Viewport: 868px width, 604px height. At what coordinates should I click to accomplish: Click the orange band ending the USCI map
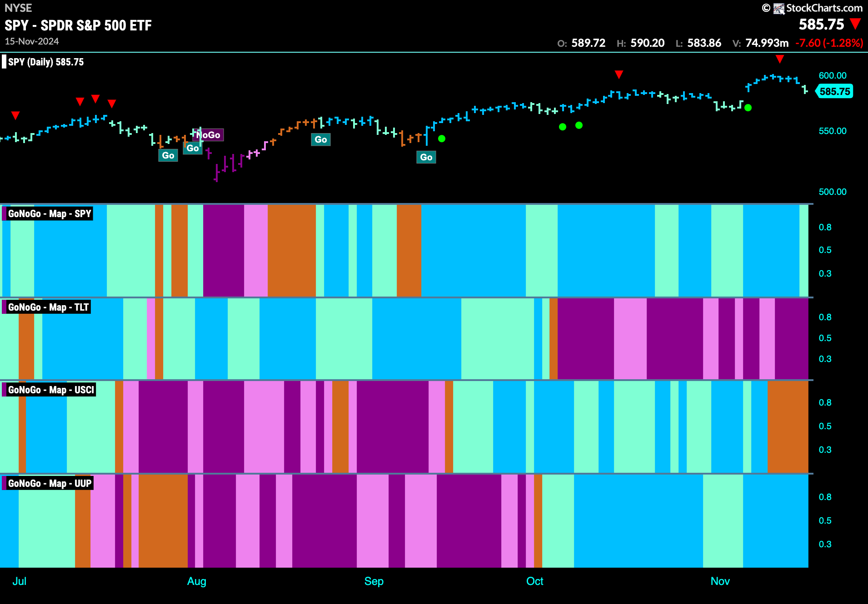[x=788, y=427]
